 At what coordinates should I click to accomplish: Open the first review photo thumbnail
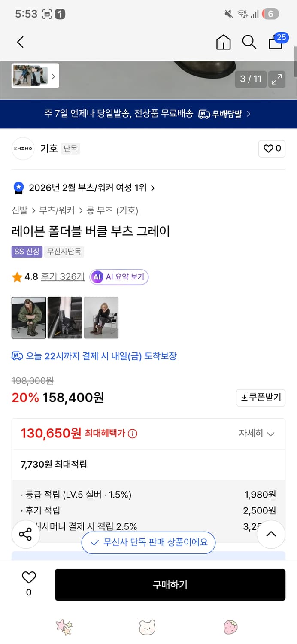[x=28, y=317]
